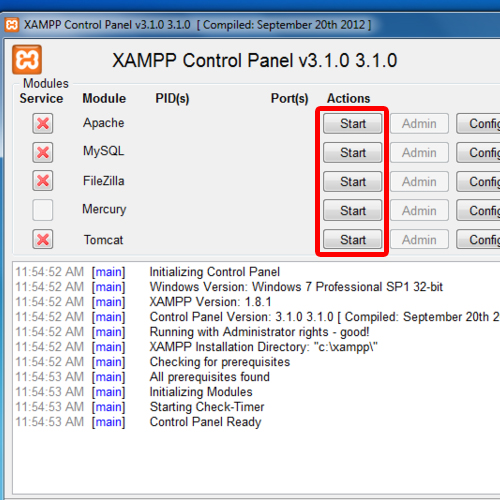This screenshot has width=500, height=500.
Task: Click the 'Windows Version' log line
Action: point(296,287)
